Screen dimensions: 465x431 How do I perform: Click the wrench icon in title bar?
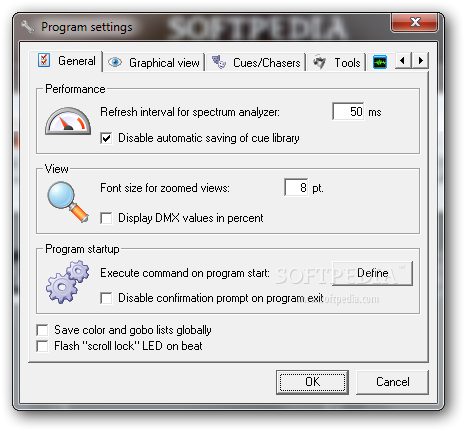[28, 27]
